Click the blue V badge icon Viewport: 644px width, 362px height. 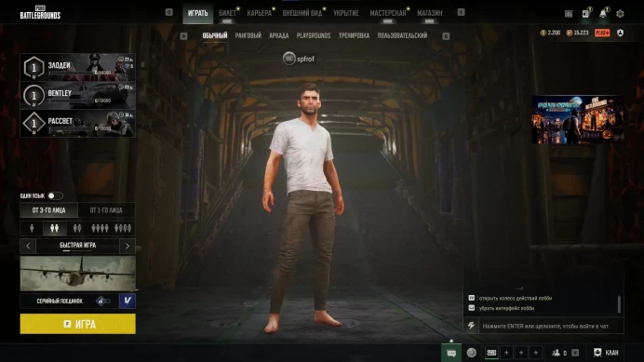127,301
